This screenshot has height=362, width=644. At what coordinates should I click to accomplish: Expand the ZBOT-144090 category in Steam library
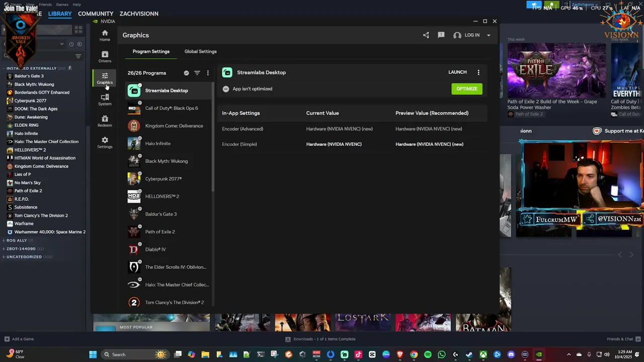click(x=5, y=248)
